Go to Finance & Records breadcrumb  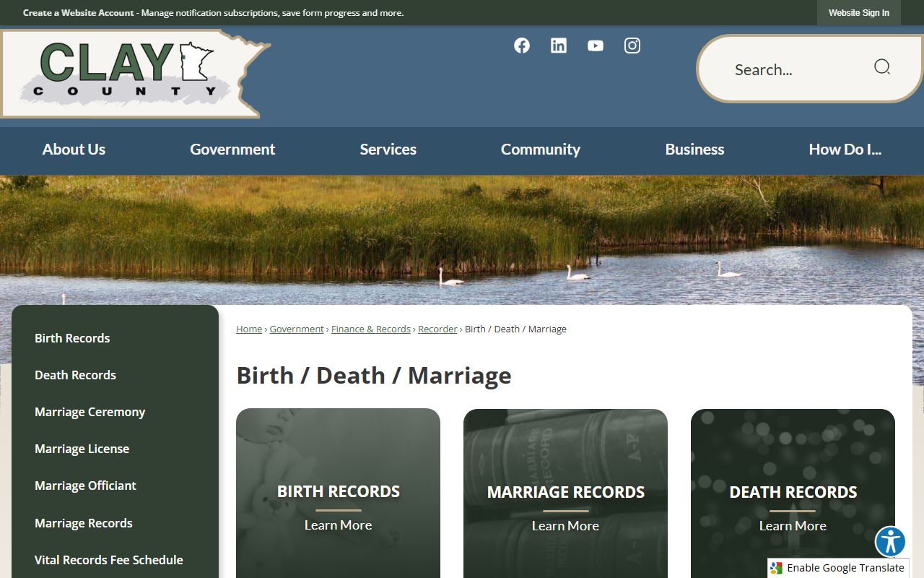tap(371, 329)
